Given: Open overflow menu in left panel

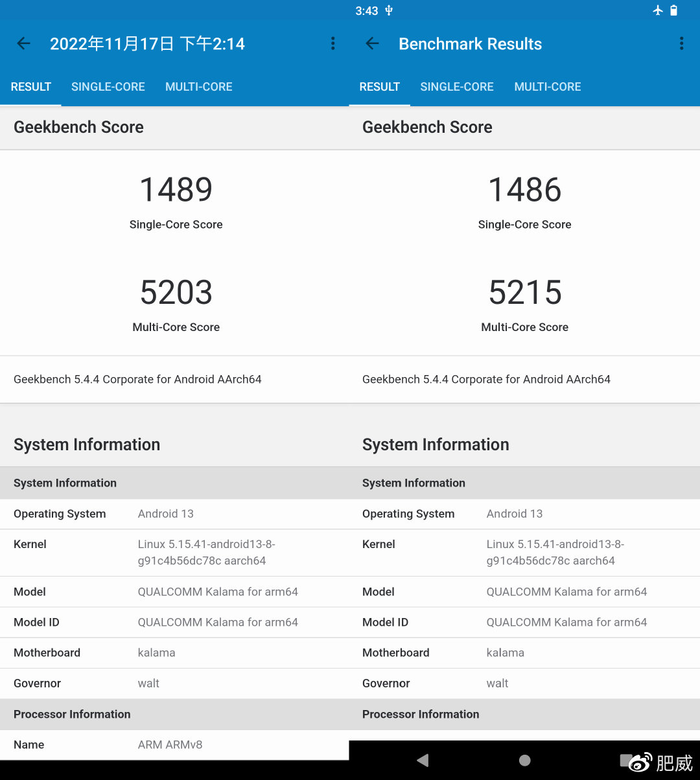Looking at the screenshot, I should tap(332, 44).
